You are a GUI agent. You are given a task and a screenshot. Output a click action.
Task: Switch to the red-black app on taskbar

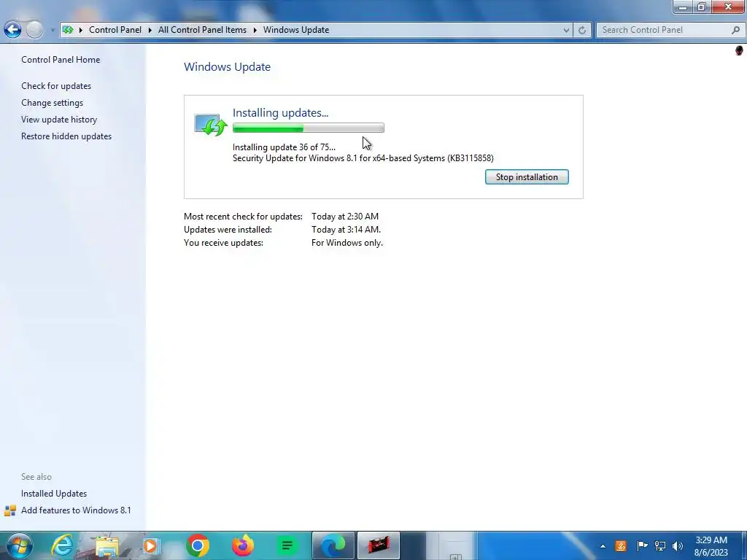point(379,545)
